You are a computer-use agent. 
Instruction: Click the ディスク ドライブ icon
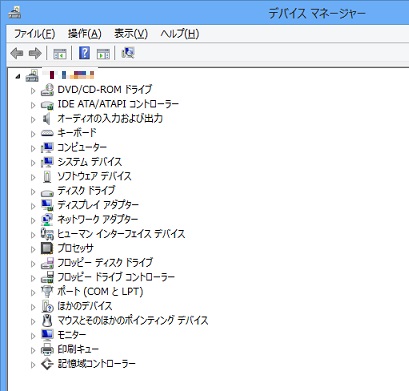[x=47, y=192]
